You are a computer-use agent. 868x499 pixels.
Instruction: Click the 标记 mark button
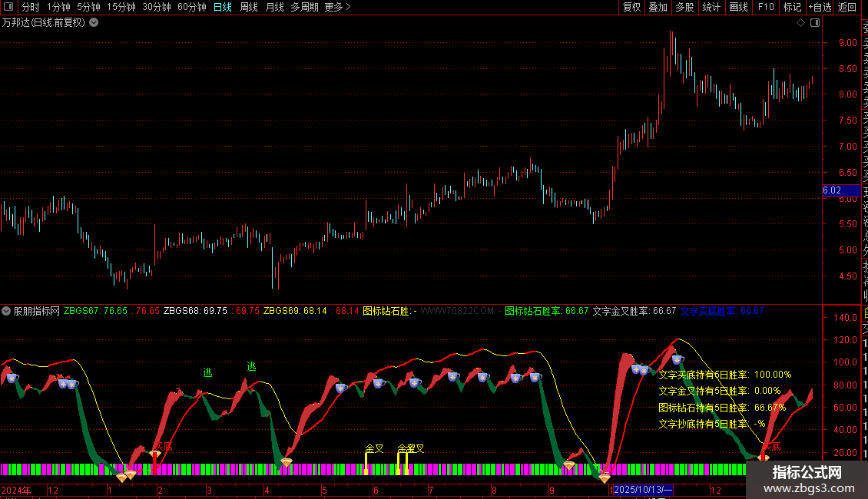tap(792, 7)
